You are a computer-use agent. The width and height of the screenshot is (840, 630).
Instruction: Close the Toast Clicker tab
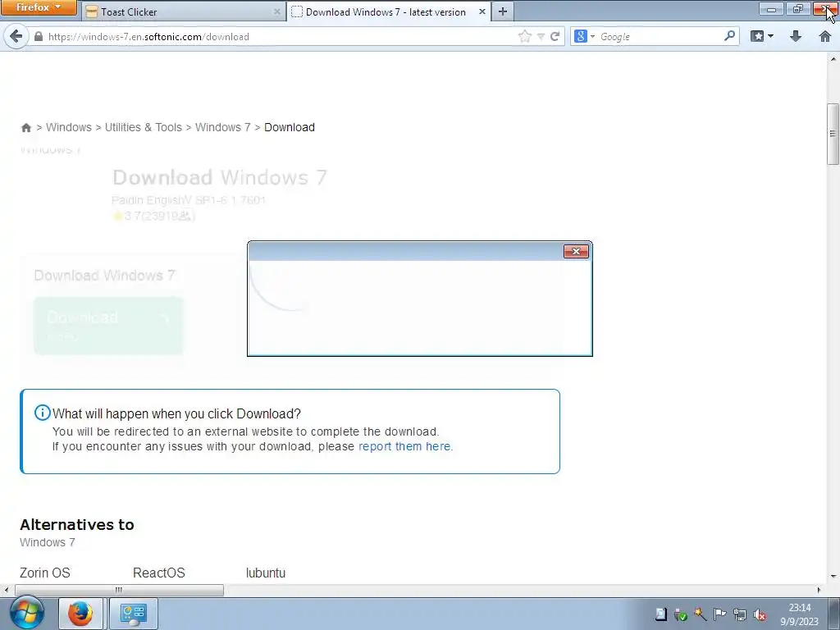[x=277, y=11]
